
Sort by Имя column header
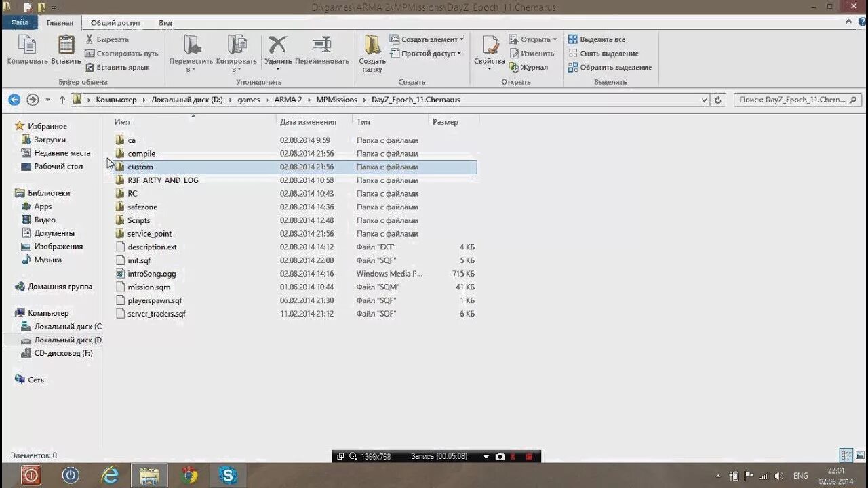pyautogui.click(x=122, y=122)
